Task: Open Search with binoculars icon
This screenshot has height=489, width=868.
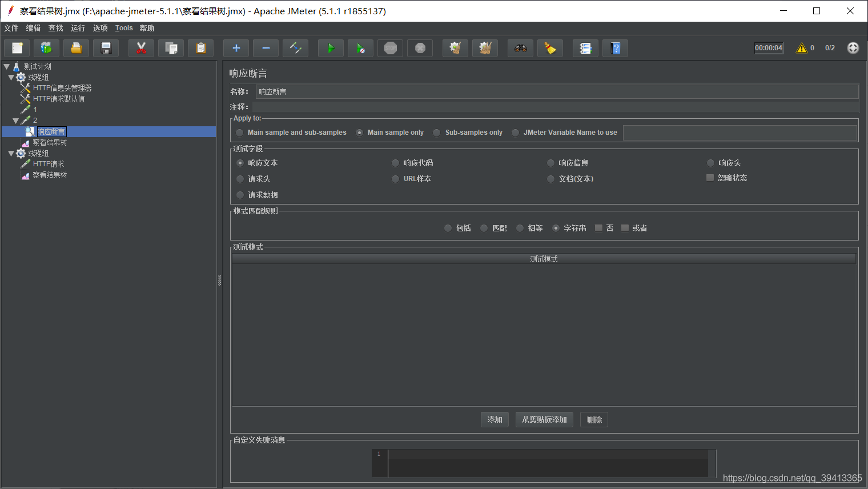Action: coord(520,49)
